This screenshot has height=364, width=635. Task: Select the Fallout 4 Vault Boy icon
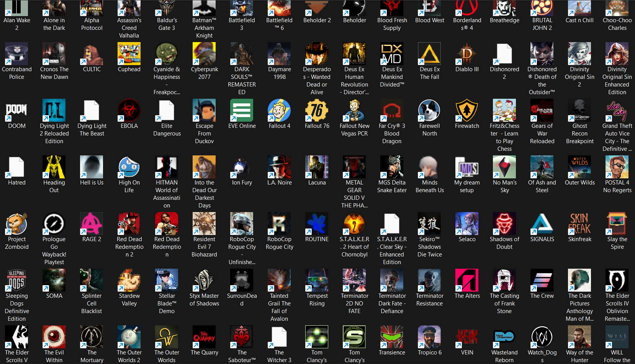pyautogui.click(x=279, y=111)
